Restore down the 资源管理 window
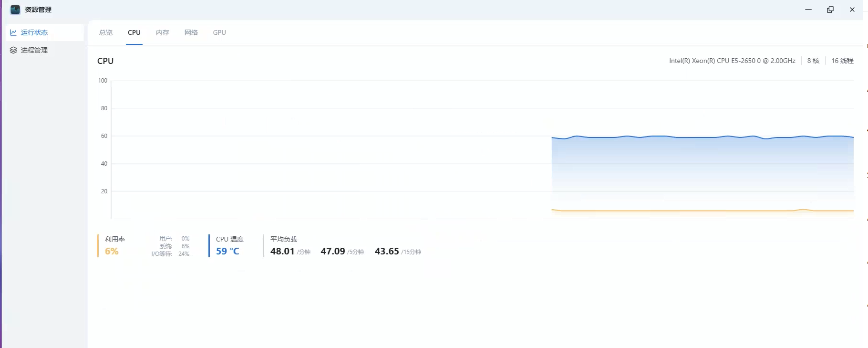The image size is (868, 348). tap(830, 10)
